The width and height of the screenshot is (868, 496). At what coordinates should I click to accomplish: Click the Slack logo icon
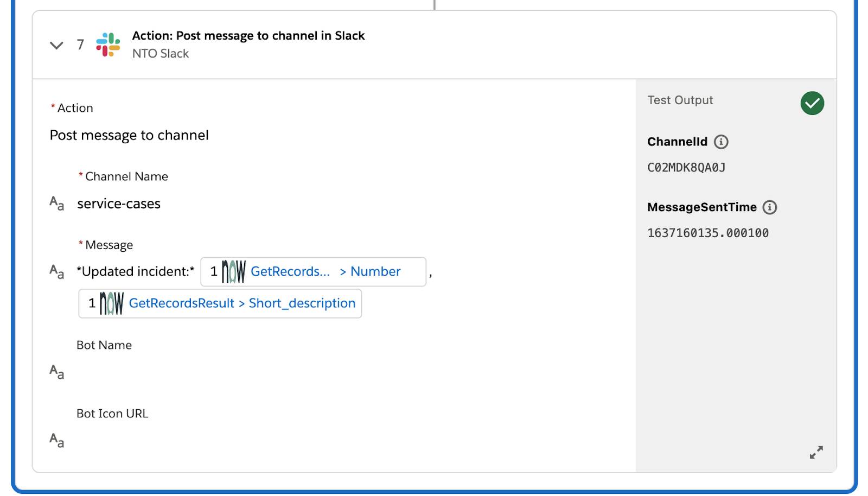pyautogui.click(x=108, y=44)
